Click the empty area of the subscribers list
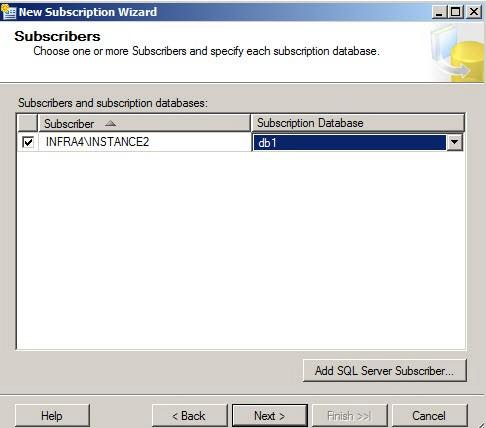The width and height of the screenshot is (486, 428). point(241,250)
